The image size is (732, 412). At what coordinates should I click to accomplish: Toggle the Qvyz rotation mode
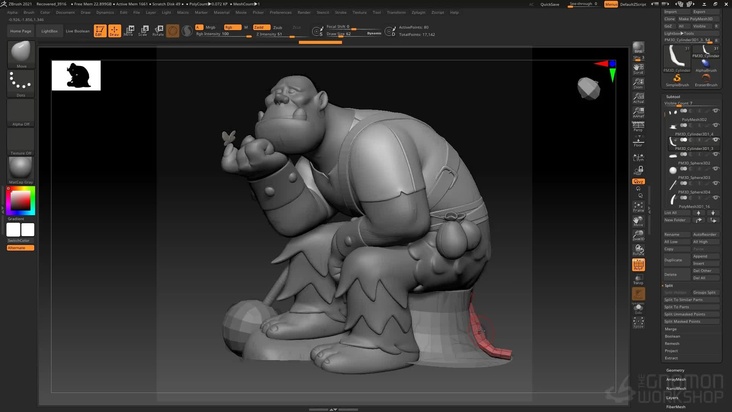click(638, 181)
